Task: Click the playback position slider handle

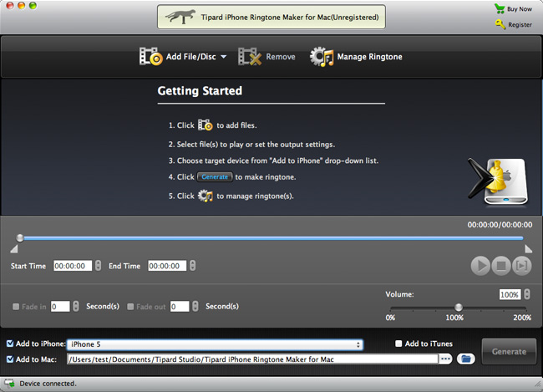Action: (x=20, y=237)
